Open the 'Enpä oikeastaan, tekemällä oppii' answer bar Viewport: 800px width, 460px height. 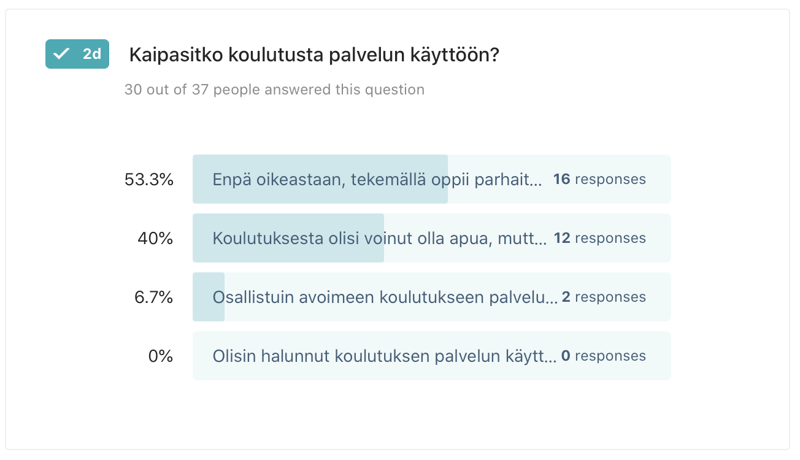pyautogui.click(x=432, y=179)
